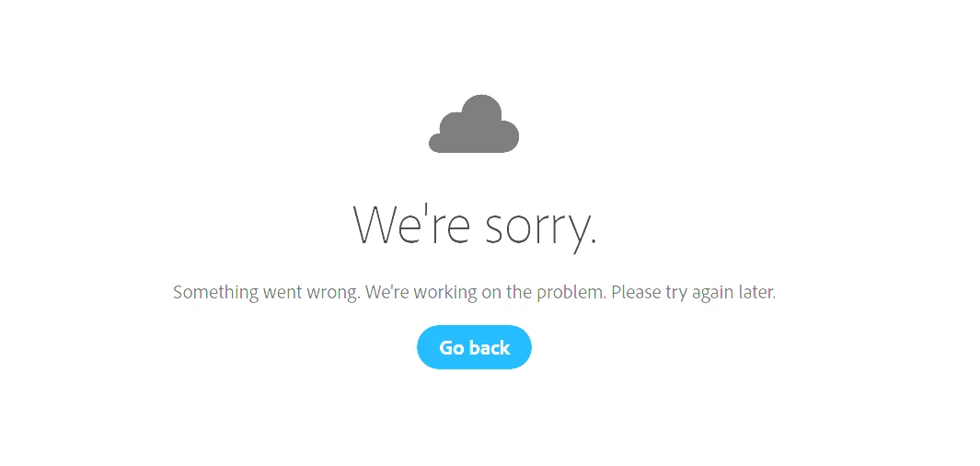Viewport: 980px width, 466px height.
Task: Click the "We're working on the problem." sentence
Action: [486, 293]
